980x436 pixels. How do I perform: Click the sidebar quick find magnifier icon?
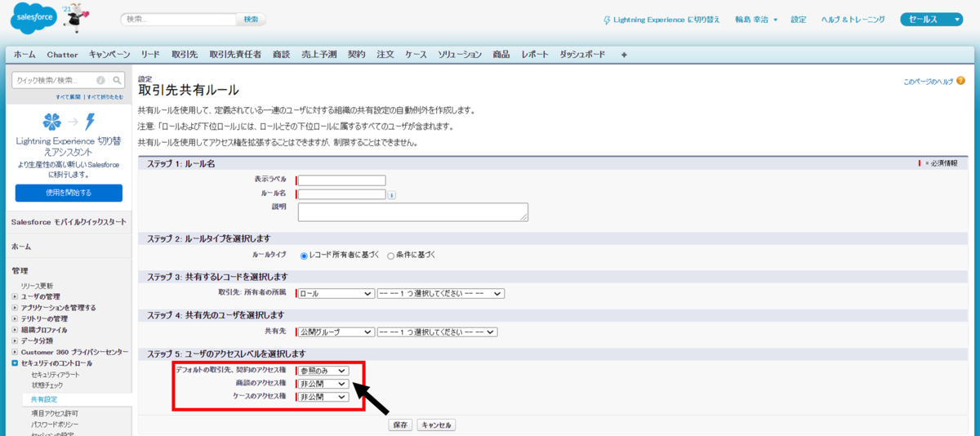[118, 80]
